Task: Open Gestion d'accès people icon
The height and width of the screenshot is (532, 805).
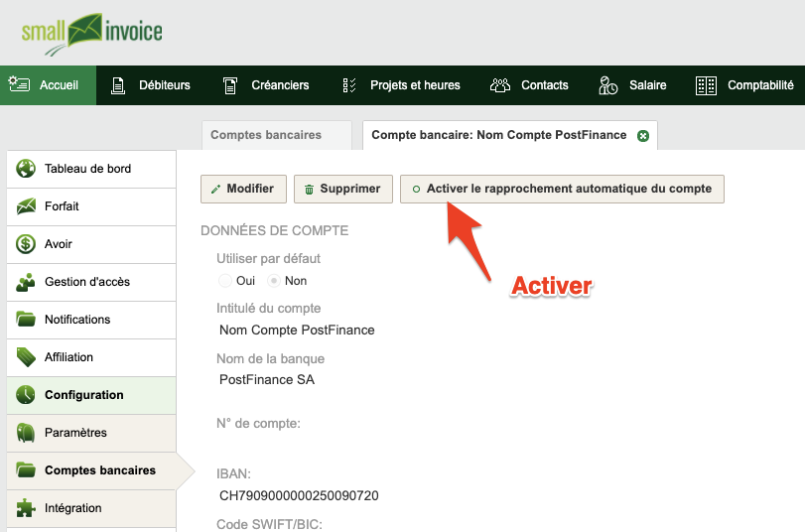Action: pos(25,282)
